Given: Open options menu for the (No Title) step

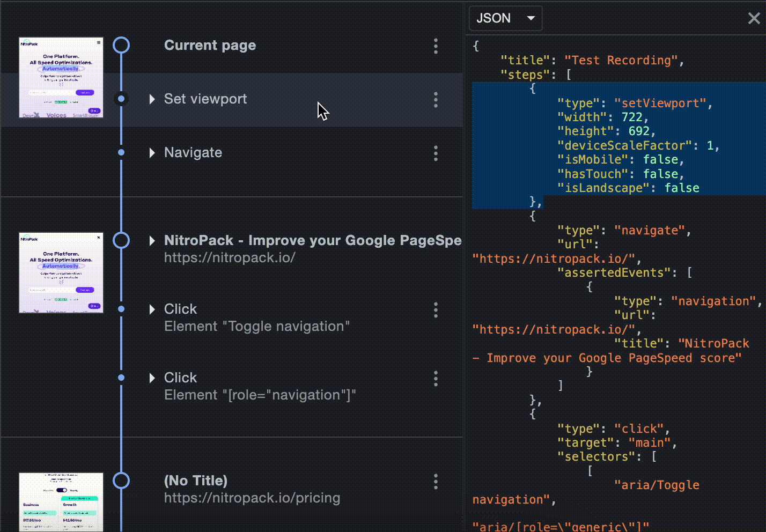Looking at the screenshot, I should [x=436, y=482].
